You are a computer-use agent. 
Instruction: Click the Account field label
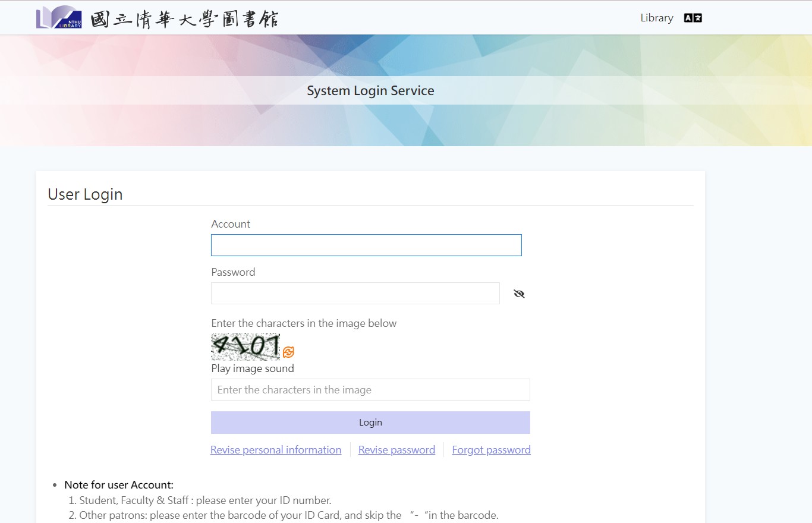click(231, 224)
